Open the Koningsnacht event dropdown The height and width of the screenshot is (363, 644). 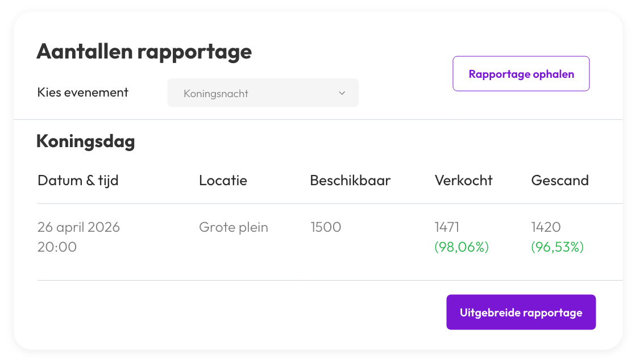263,93
